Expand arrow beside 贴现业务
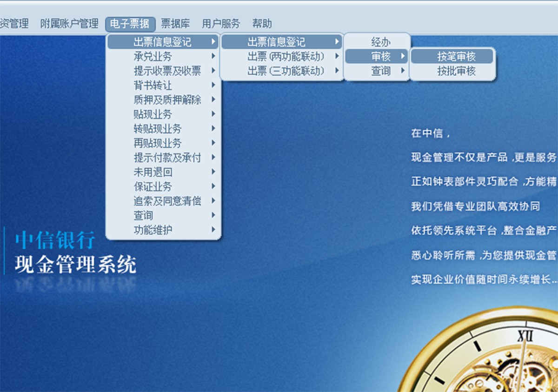This screenshot has width=558, height=392. tap(213, 114)
